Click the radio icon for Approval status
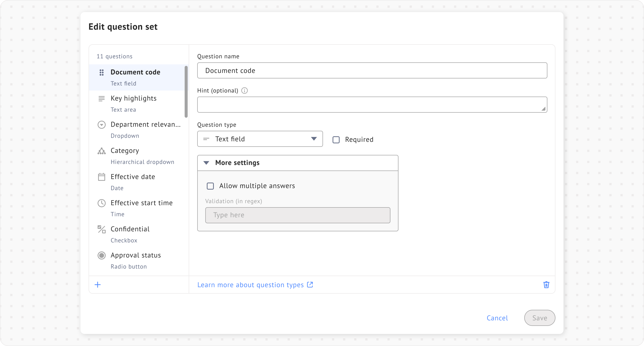 click(x=101, y=255)
